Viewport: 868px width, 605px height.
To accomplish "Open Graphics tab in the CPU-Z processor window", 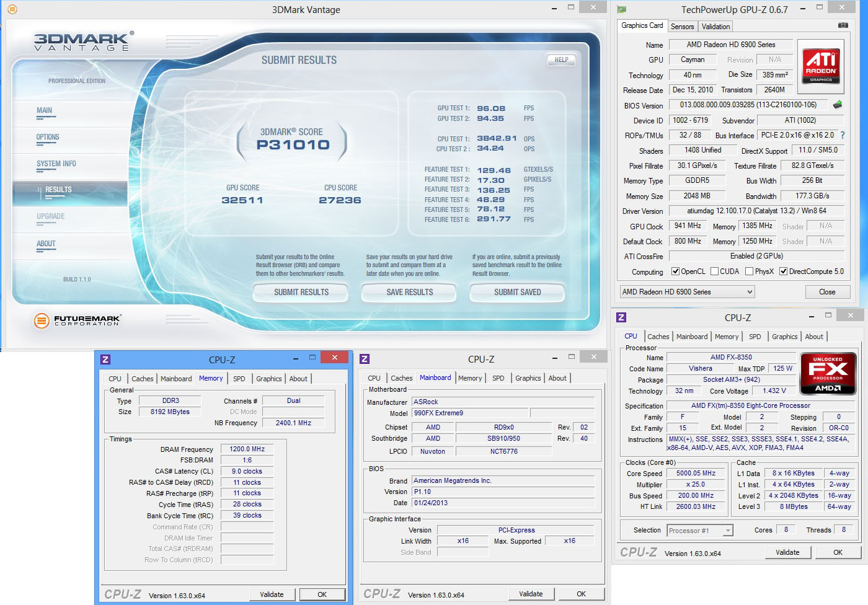I will (x=784, y=337).
